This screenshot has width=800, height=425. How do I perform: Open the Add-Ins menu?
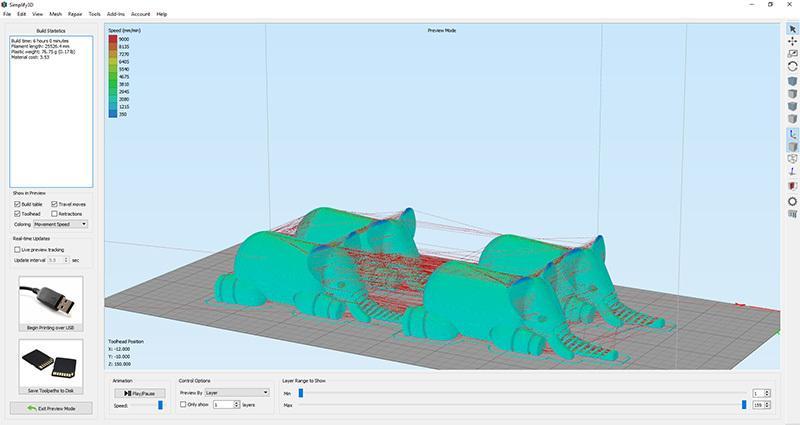(113, 14)
